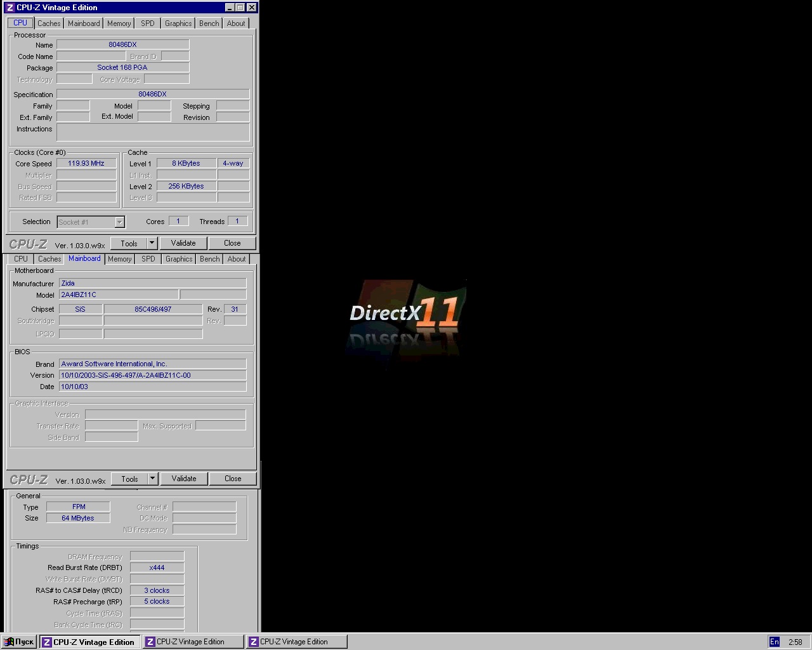The image size is (812, 650).
Task: Click the Cores count field
Action: 178,221
